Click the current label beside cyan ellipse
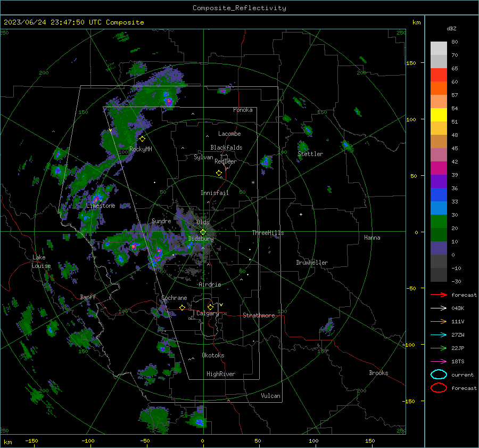The image size is (479, 448). (x=462, y=374)
